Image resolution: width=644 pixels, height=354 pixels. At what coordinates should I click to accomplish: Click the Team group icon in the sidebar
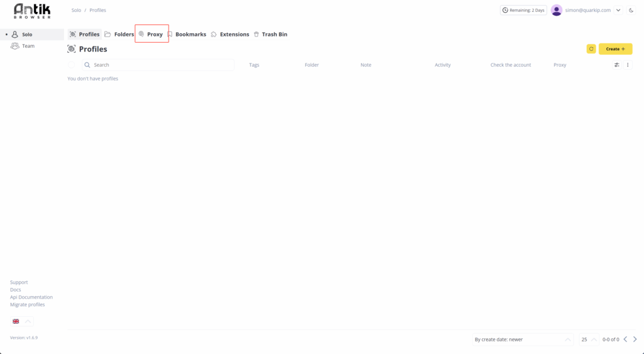coord(15,46)
